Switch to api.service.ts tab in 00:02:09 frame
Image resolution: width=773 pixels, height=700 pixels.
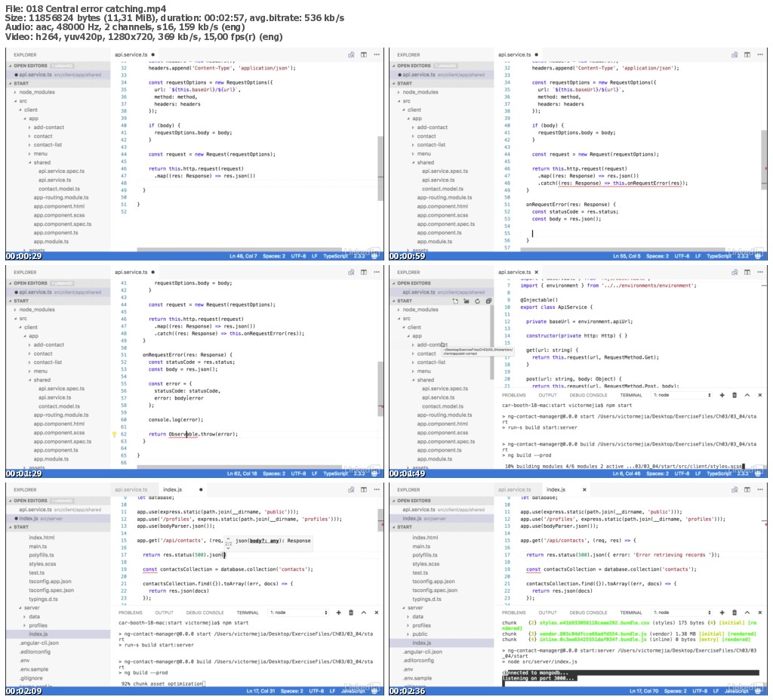click(131, 490)
